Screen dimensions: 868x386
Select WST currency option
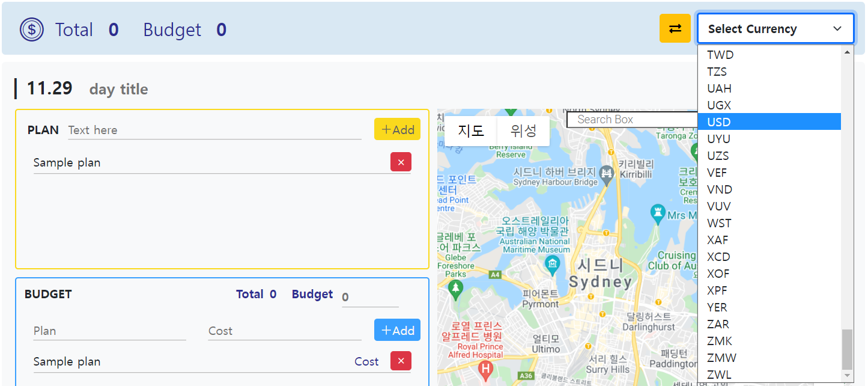click(x=769, y=222)
